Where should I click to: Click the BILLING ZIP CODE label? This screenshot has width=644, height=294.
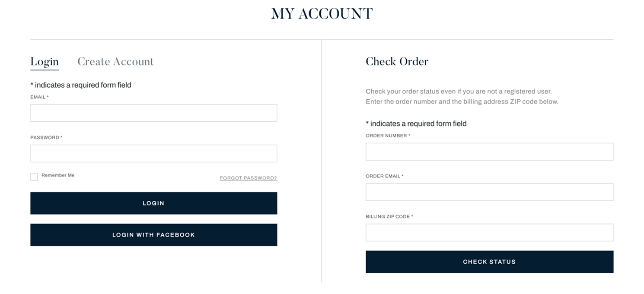[389, 217]
